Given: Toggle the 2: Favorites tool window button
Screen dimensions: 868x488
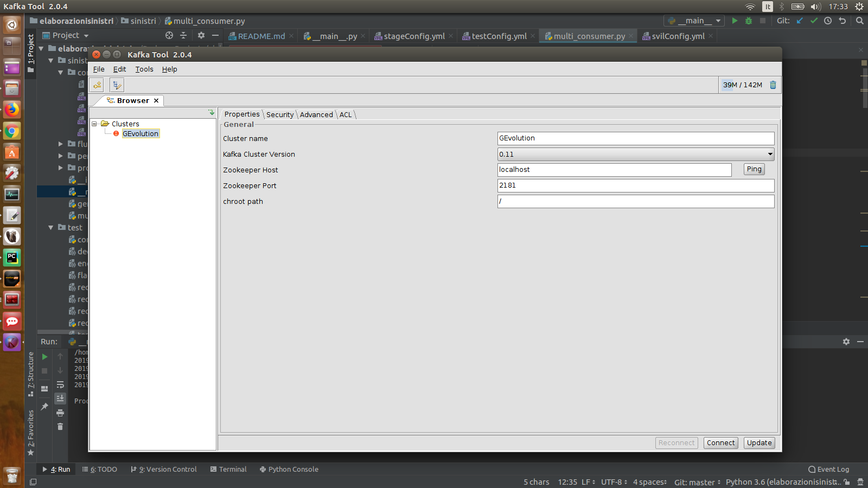Looking at the screenshot, I should click(x=31, y=432).
